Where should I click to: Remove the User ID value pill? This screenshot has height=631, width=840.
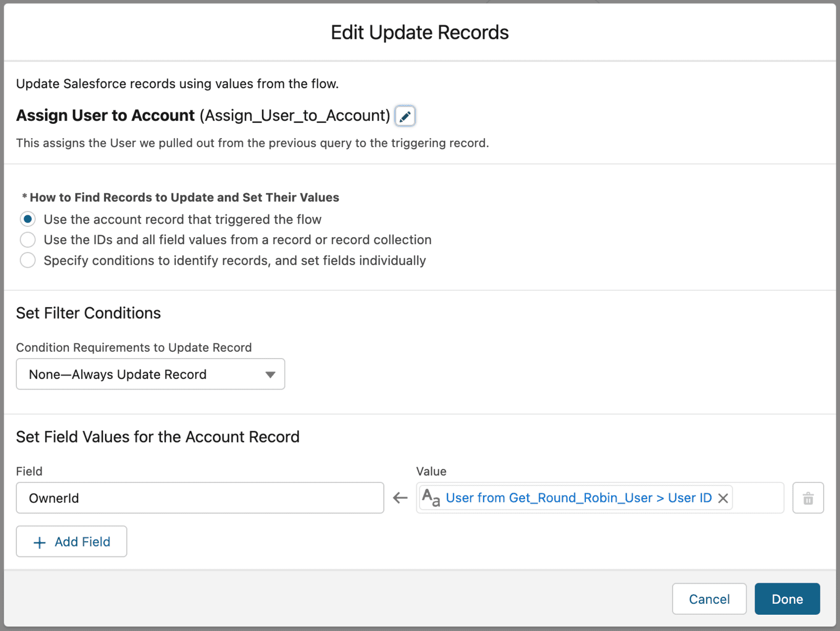click(723, 498)
